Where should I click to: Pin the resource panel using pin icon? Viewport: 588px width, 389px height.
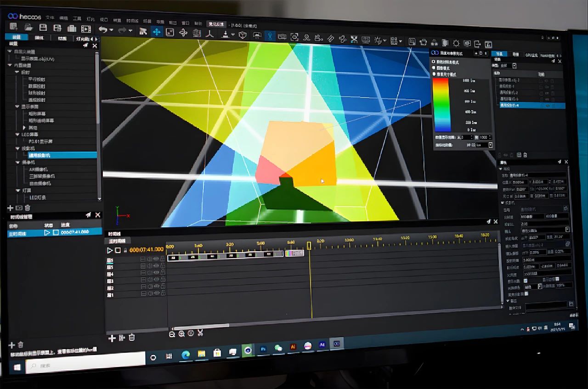(x=85, y=45)
